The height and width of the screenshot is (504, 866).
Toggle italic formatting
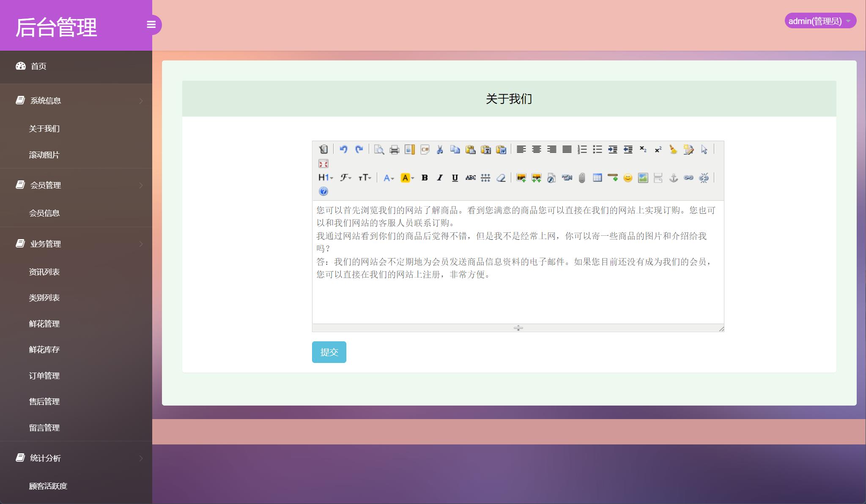pos(440,178)
